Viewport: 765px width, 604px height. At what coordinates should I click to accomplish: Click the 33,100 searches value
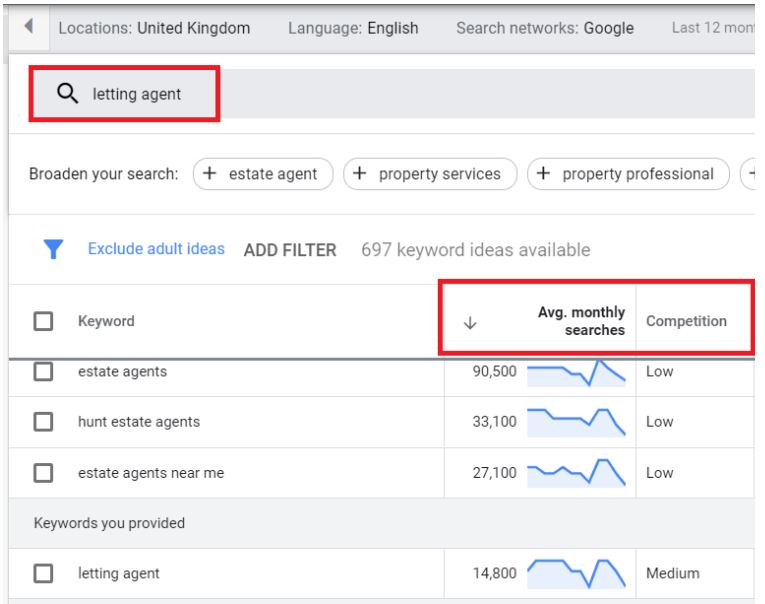(494, 422)
